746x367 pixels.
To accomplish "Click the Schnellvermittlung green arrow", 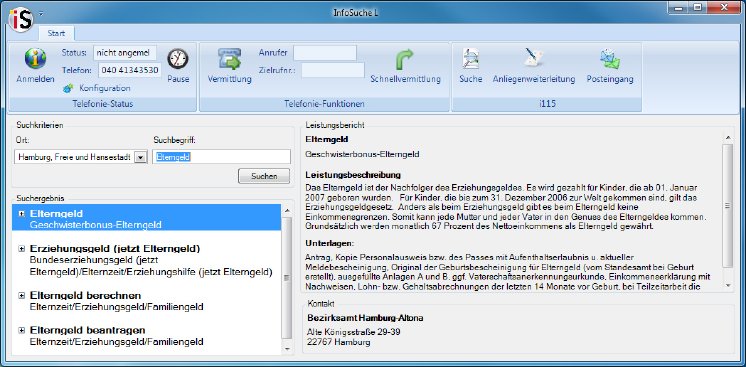I will click(x=405, y=60).
